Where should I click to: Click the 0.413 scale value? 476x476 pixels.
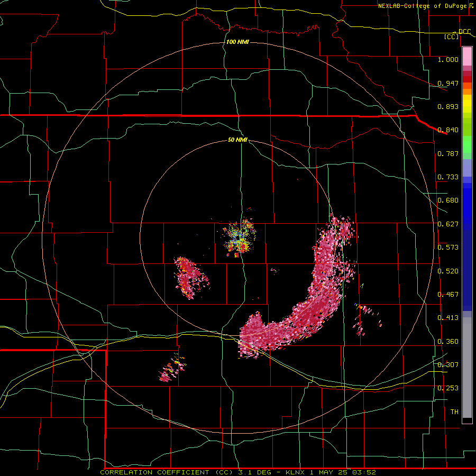click(448, 318)
